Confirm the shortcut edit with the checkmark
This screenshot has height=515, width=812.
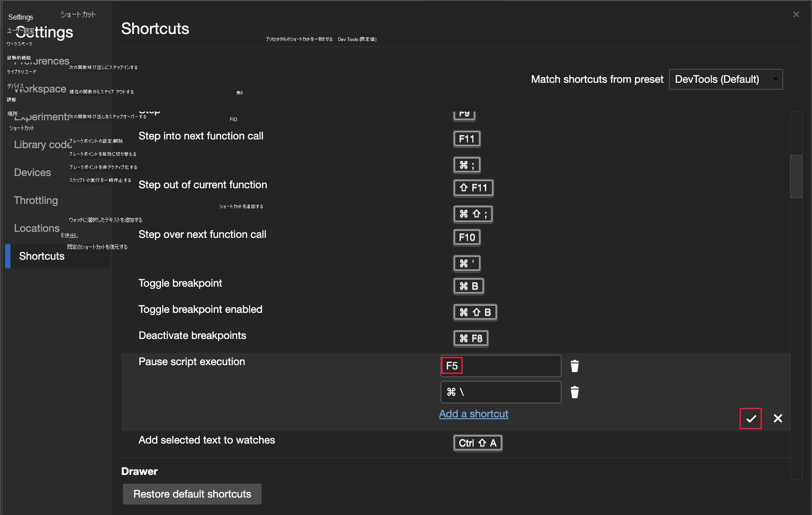point(751,418)
